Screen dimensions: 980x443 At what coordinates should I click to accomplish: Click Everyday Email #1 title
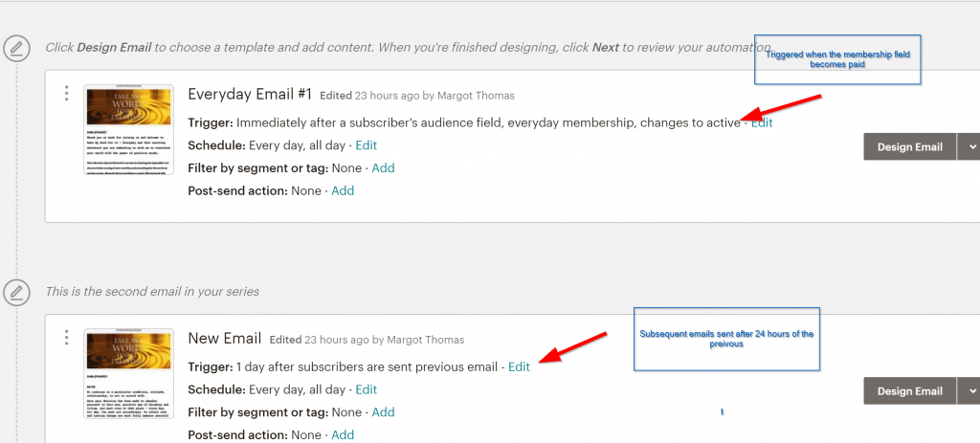point(250,94)
